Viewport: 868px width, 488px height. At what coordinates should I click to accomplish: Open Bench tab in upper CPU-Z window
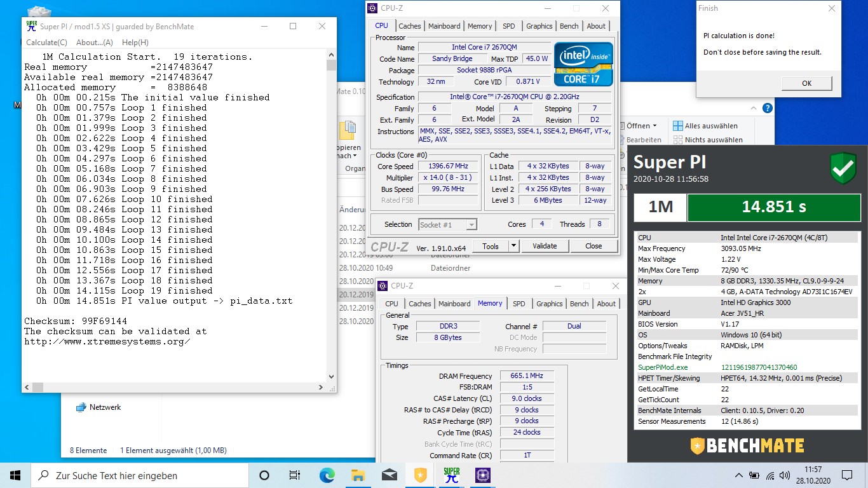(569, 26)
